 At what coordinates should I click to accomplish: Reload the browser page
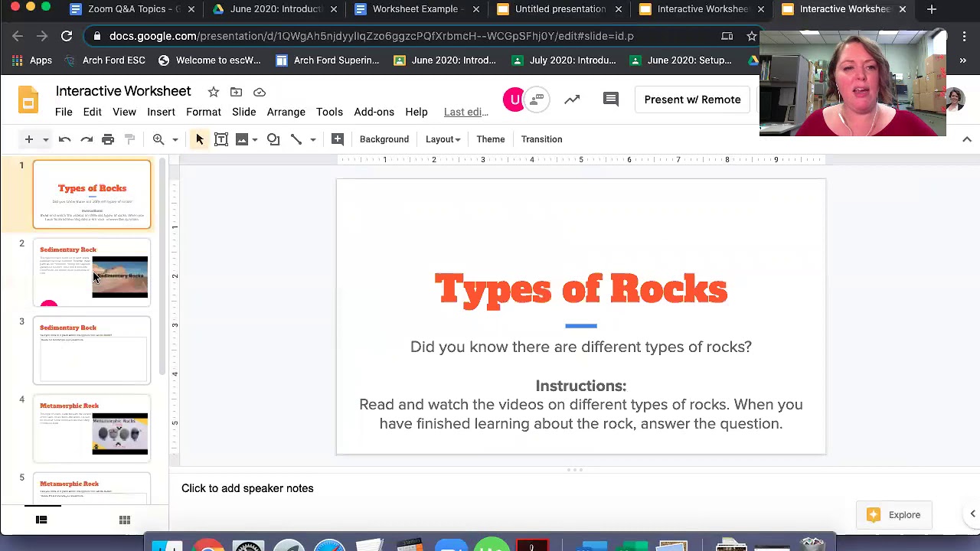tap(67, 36)
